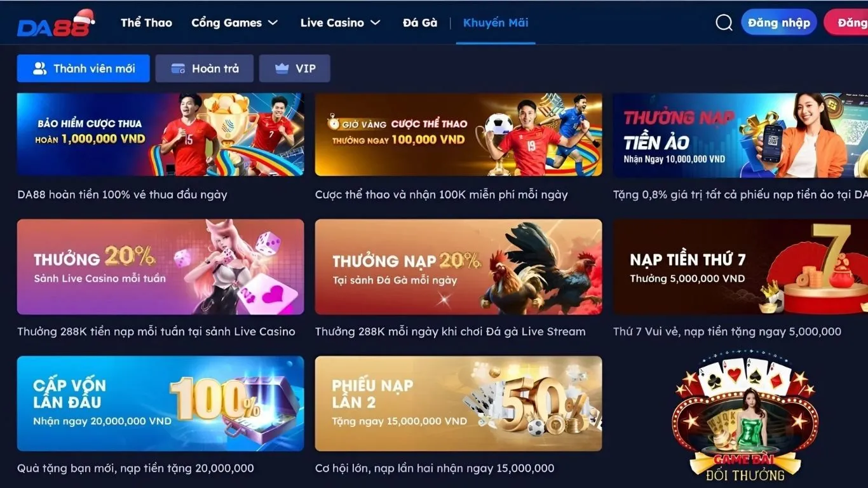
Task: Open link Thưởng 288K mỗi ngày Đá gà
Action: [x=451, y=332]
